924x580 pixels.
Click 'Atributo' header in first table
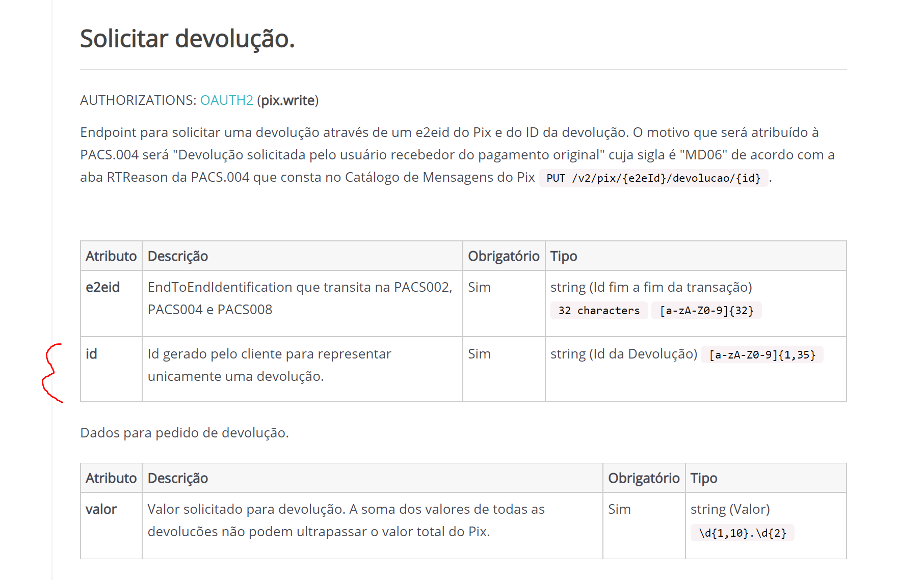point(111,256)
